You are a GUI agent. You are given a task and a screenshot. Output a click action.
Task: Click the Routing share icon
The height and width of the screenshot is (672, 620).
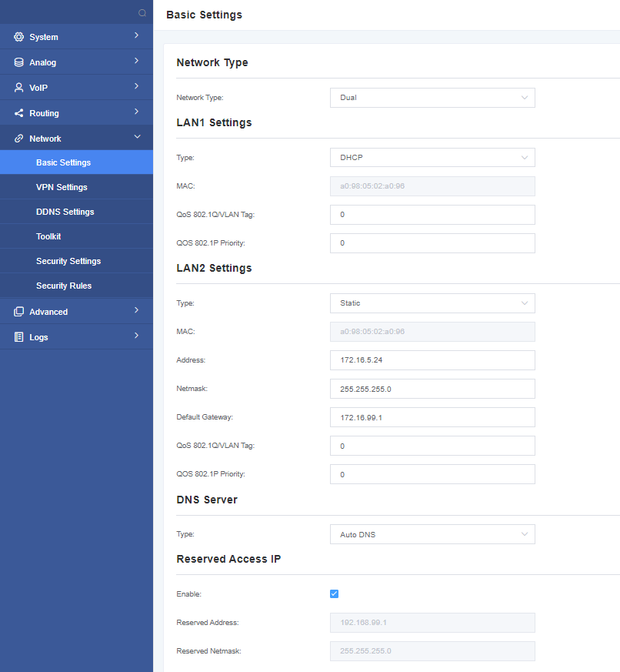(18, 113)
